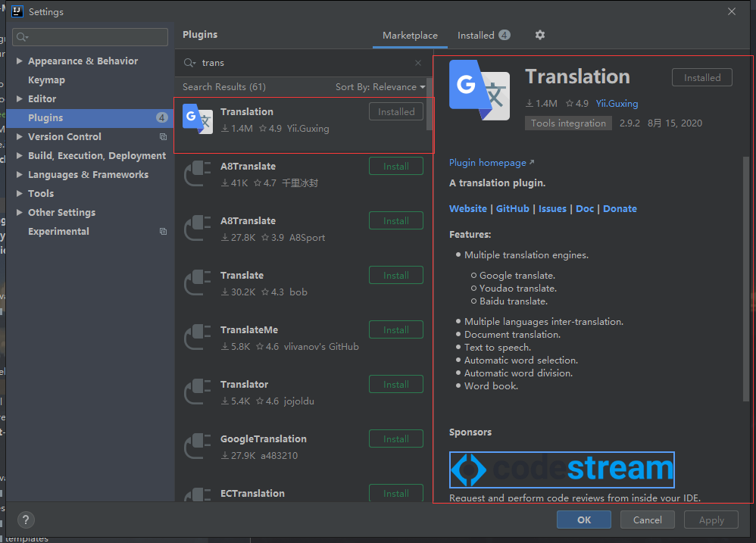Viewport: 756px width, 543px height.
Task: Click the TranslateMe plugin icon
Action: click(x=198, y=337)
